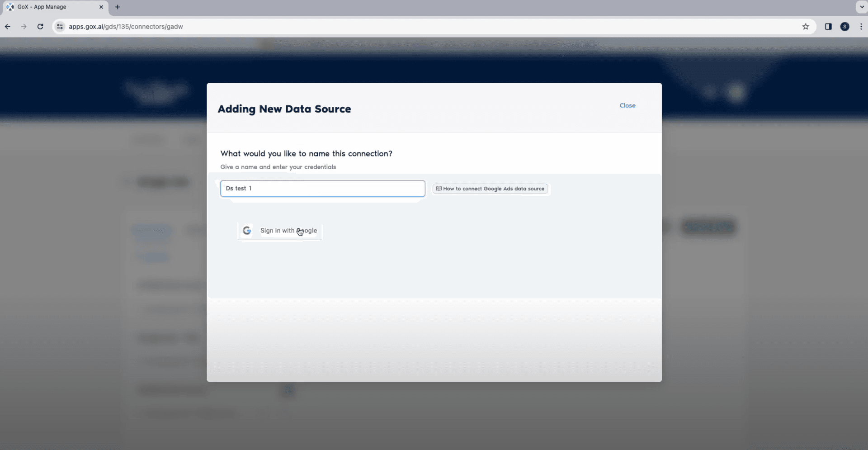The width and height of the screenshot is (868, 450).
Task: Click the forward navigation arrow
Action: pyautogui.click(x=24, y=27)
